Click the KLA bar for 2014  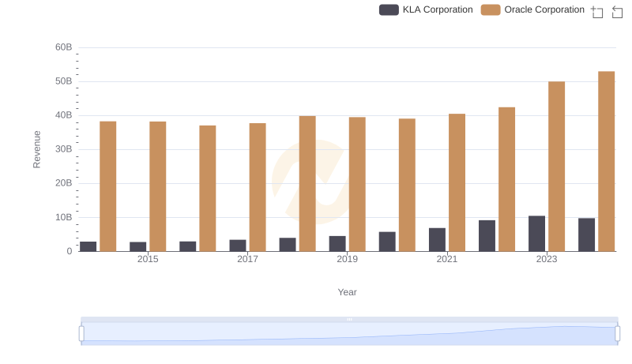coord(88,246)
